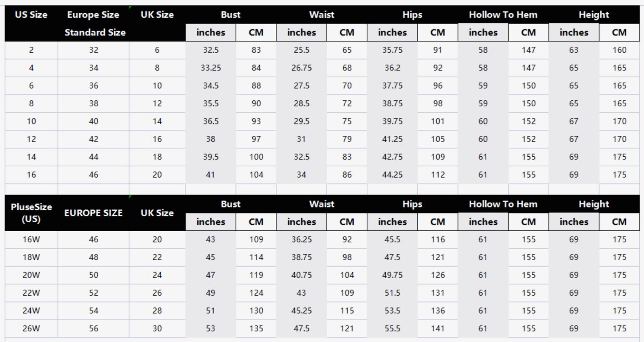Select the 36.25 waist cell for 16W

(301, 240)
